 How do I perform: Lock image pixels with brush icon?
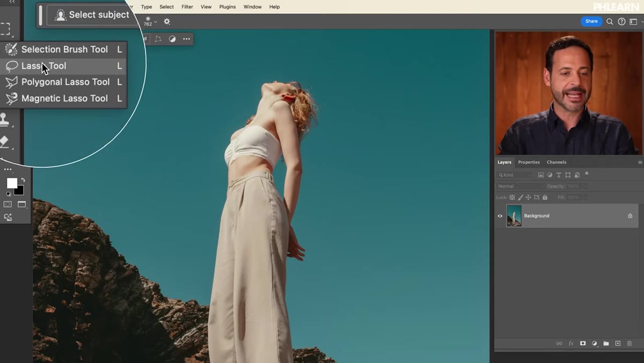[x=521, y=198]
